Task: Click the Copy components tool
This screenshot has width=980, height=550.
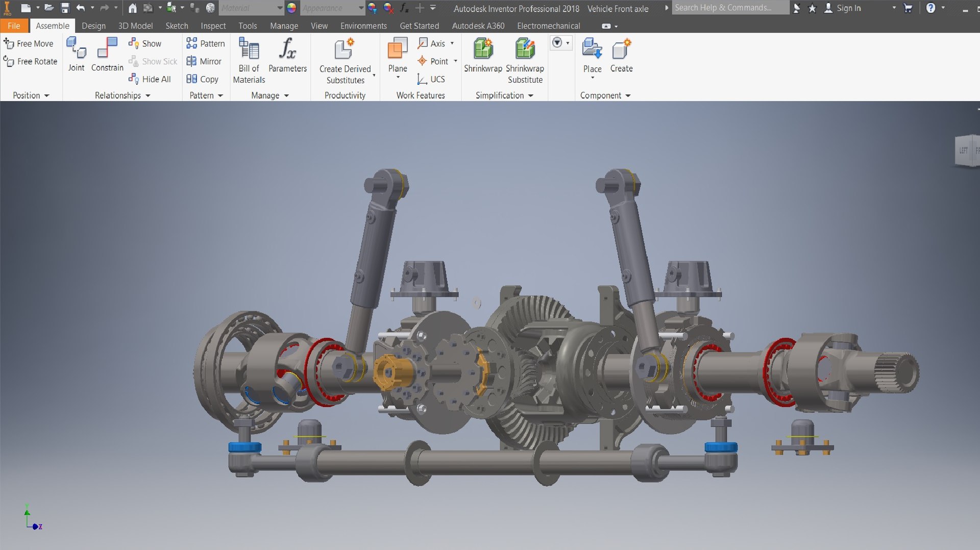Action: coord(202,79)
